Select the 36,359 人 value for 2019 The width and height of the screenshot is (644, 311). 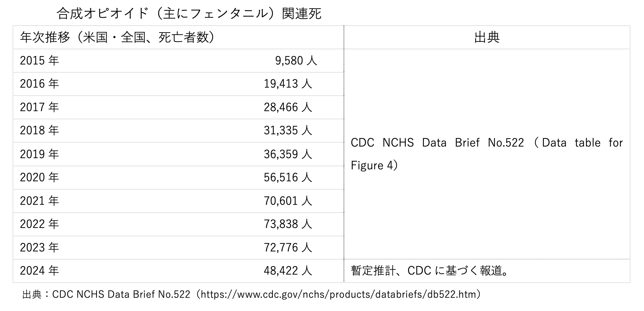[288, 154]
